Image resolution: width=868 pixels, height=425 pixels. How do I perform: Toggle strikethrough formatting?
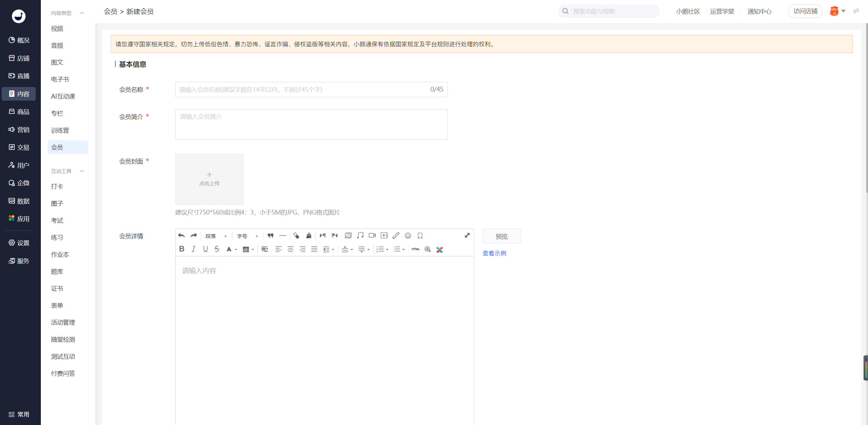tap(217, 249)
